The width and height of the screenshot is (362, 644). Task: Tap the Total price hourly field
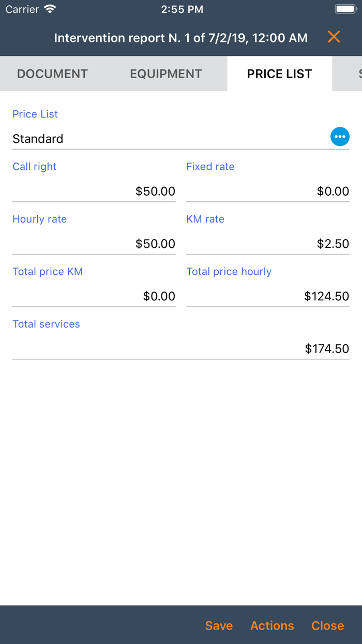point(268,296)
